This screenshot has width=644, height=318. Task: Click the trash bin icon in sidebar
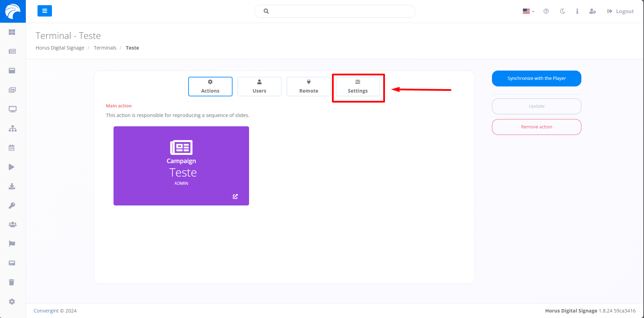coord(12,282)
